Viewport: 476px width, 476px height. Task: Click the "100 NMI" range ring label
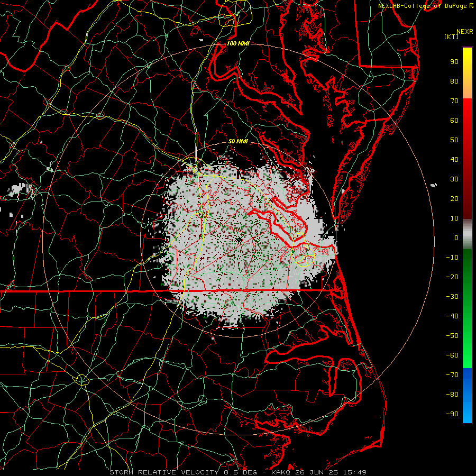pos(238,43)
